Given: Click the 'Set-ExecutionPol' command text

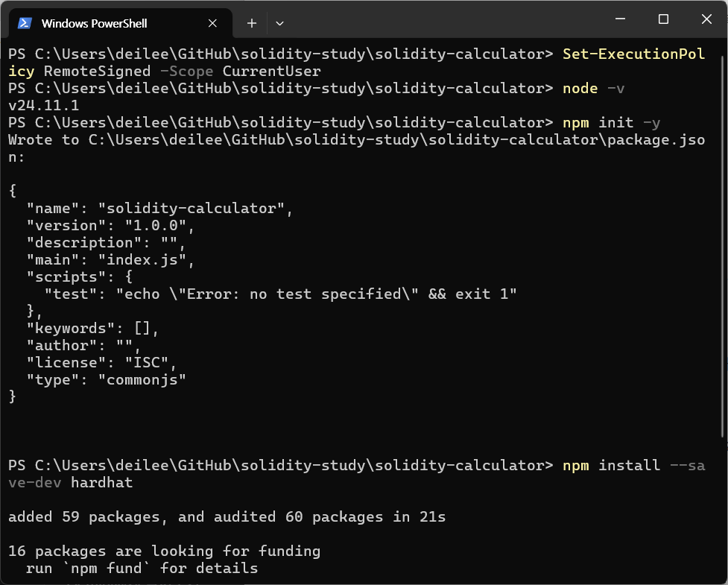Looking at the screenshot, I should coord(634,54).
